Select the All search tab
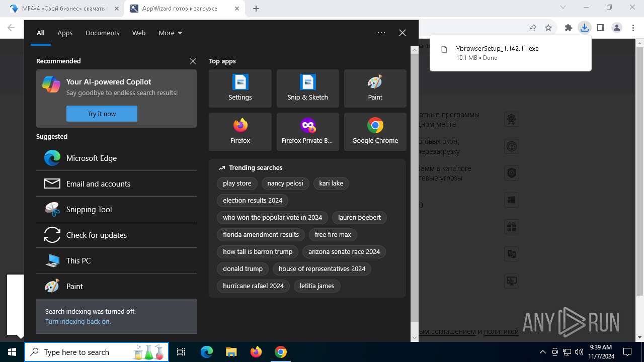Viewport: 644px width, 362px height. pos(41,33)
